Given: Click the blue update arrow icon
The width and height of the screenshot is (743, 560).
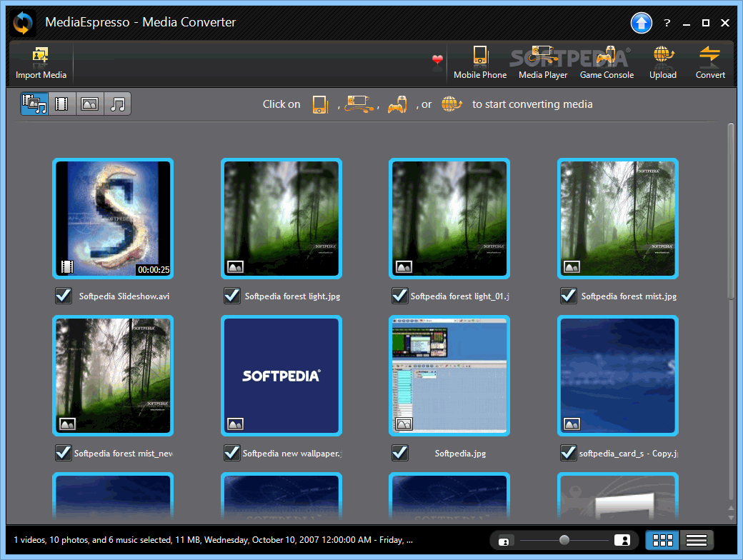Looking at the screenshot, I should pyautogui.click(x=641, y=22).
